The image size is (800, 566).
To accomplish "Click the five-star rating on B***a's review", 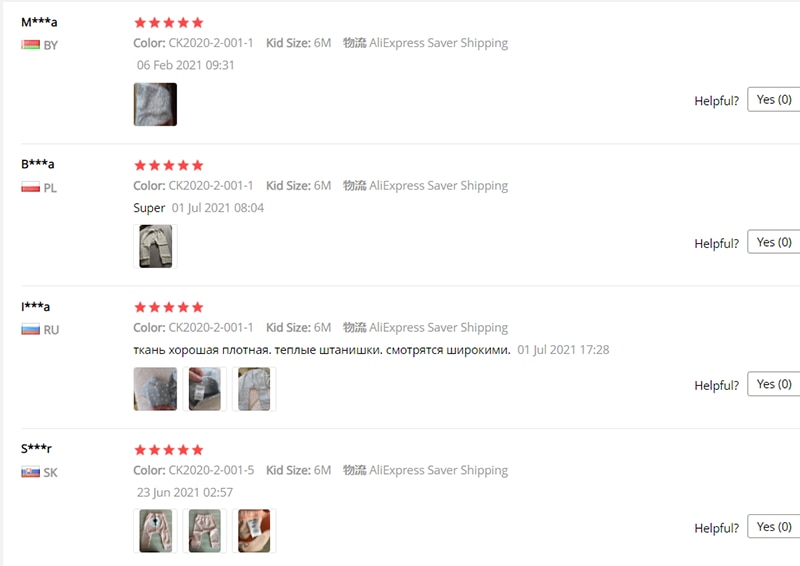I will [169, 165].
